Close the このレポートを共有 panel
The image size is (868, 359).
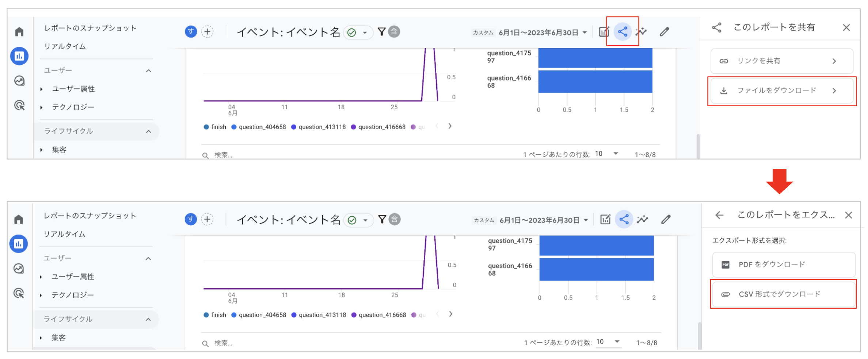846,27
